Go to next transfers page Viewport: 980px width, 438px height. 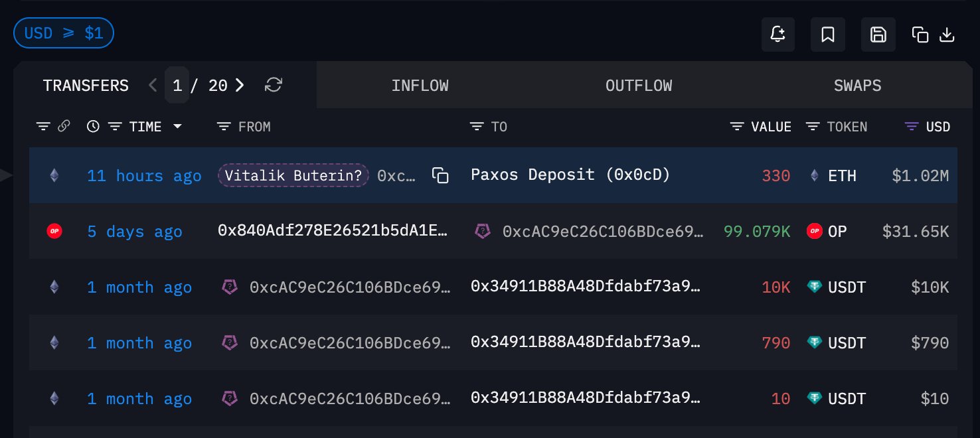click(x=240, y=85)
